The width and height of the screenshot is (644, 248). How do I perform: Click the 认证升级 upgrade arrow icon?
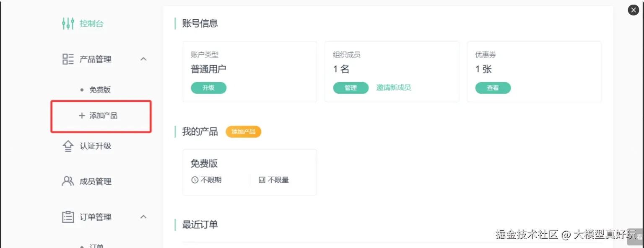click(68, 146)
